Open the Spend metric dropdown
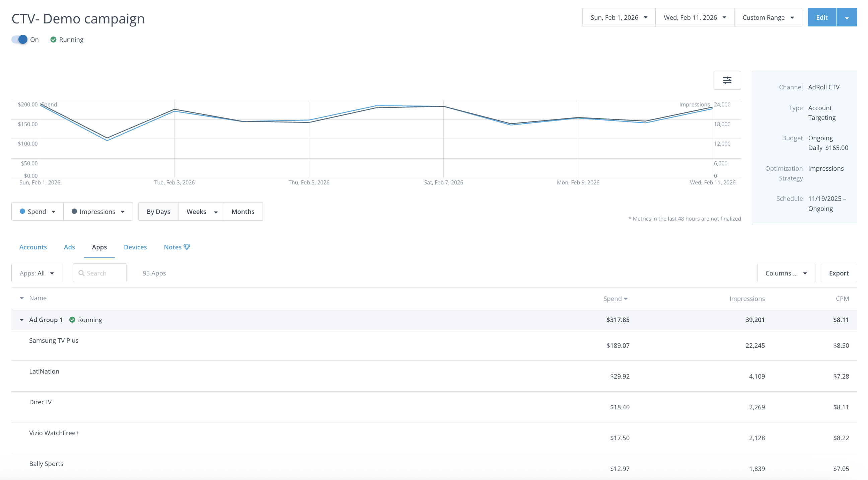Viewport: 868px width, 480px height. coord(38,212)
